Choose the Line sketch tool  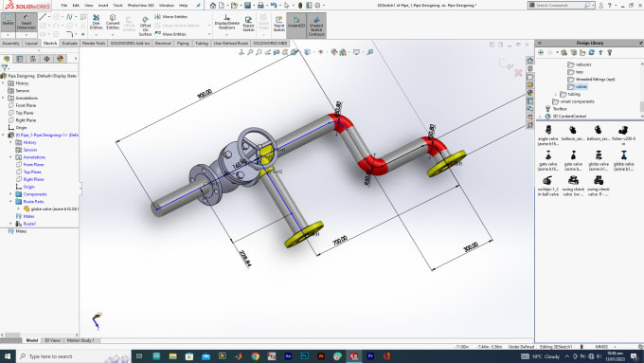[x=43, y=17]
